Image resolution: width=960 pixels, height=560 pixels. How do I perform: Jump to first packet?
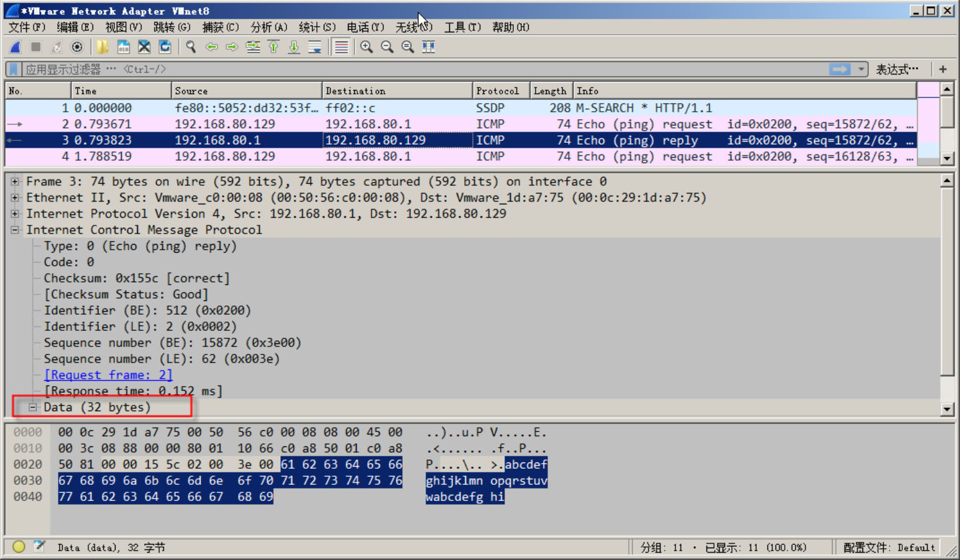coord(273,47)
